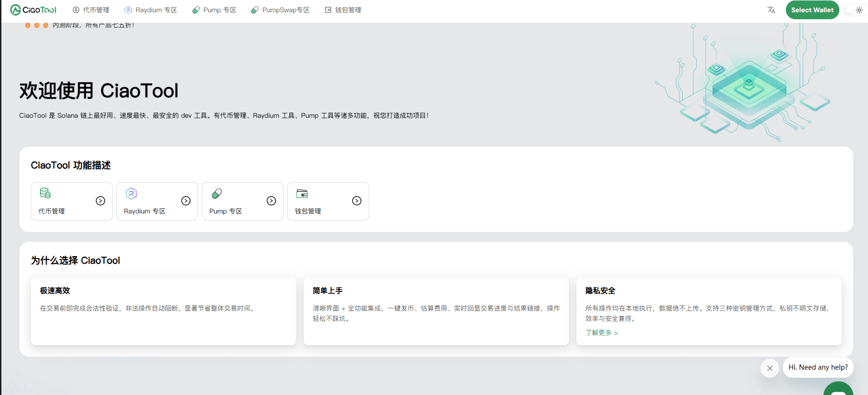The width and height of the screenshot is (868, 395).
Task: Click the 隐私安全 feature heading
Action: pos(600,291)
